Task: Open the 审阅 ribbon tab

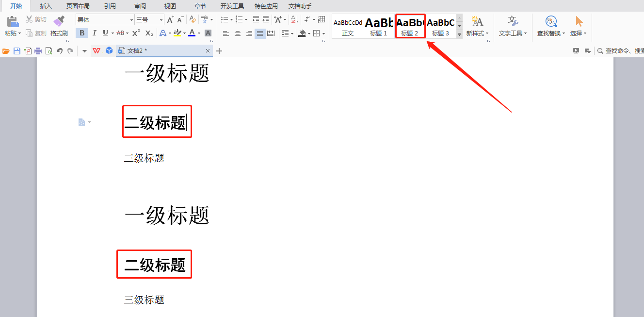Action: pyautogui.click(x=140, y=6)
